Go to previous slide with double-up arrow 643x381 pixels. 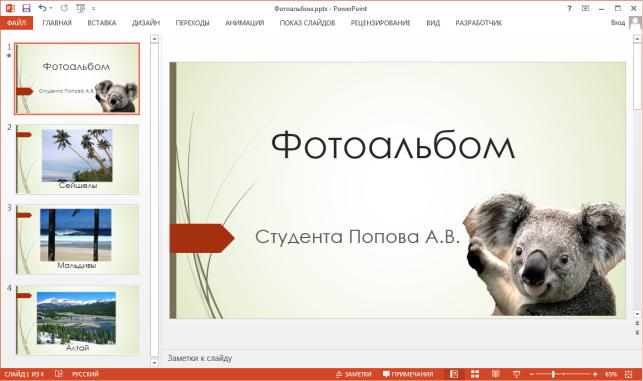[x=637, y=324]
